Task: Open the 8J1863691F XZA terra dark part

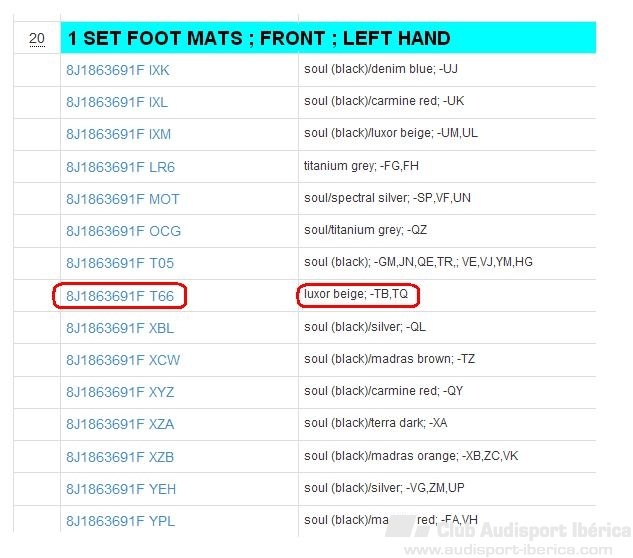Action: click(120, 424)
